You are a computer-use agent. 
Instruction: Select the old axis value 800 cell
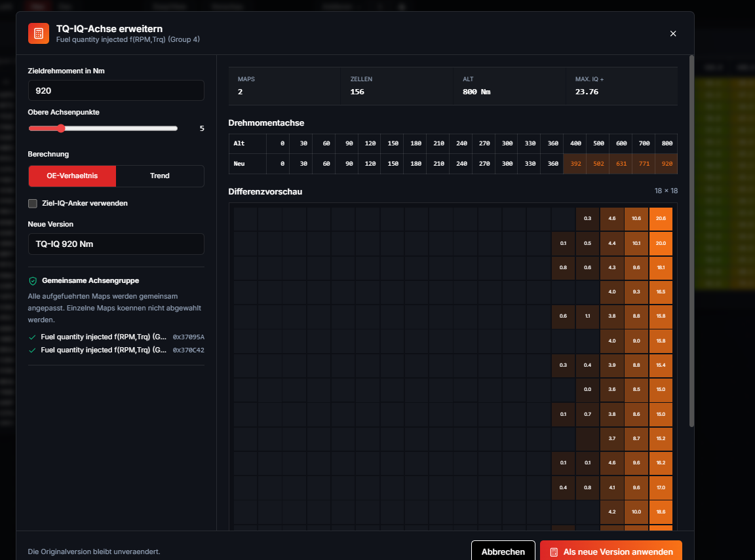(667, 143)
